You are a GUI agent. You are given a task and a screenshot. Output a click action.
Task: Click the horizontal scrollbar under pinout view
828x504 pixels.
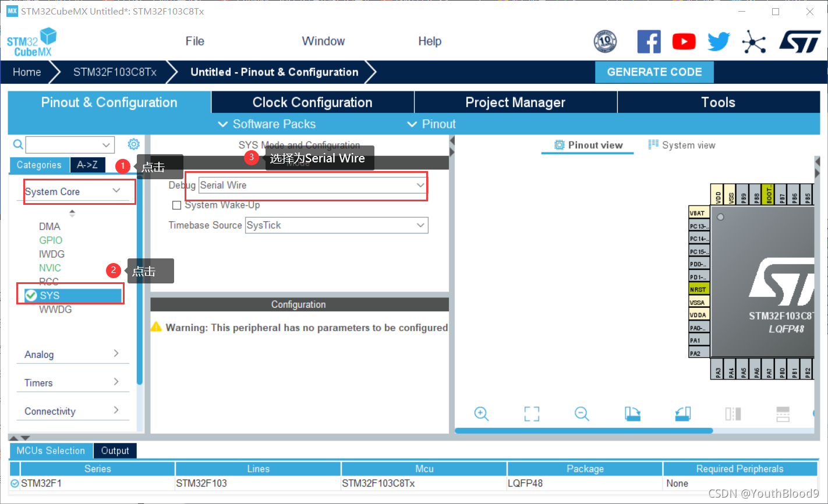tap(584, 431)
